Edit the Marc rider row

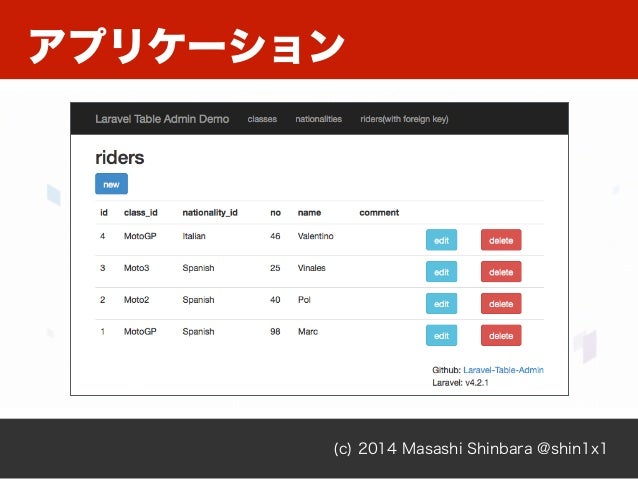[x=441, y=336]
